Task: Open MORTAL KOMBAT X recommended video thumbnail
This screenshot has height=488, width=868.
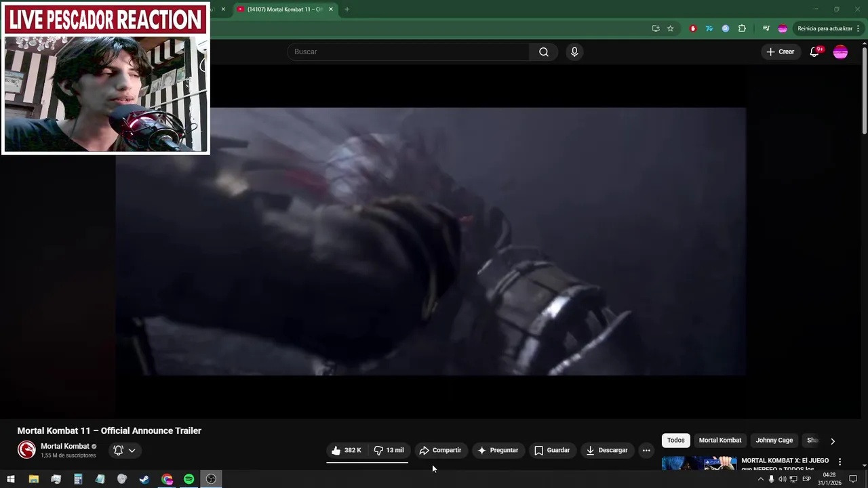Action: (x=699, y=463)
